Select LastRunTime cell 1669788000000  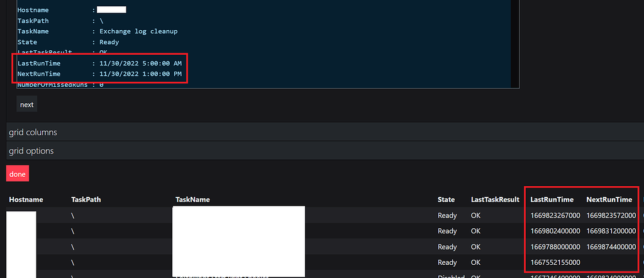point(555,247)
